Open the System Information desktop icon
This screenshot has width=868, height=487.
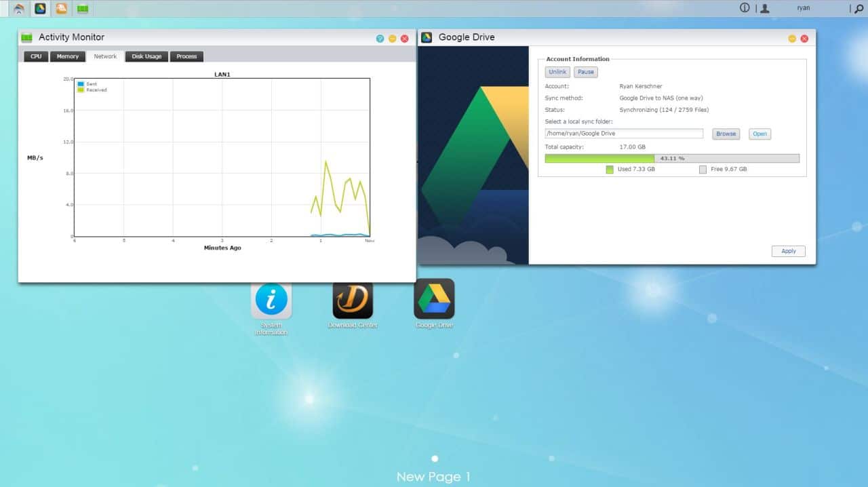[x=271, y=302]
